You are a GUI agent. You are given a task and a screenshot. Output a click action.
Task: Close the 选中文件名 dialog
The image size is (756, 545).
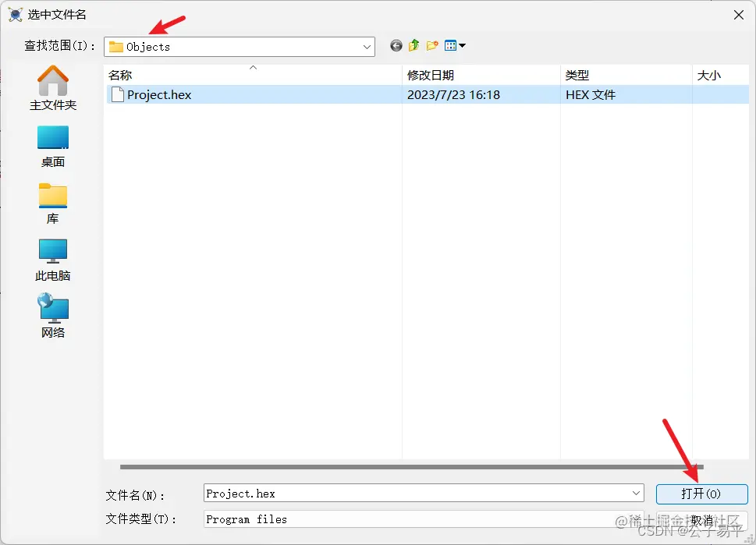coord(739,15)
